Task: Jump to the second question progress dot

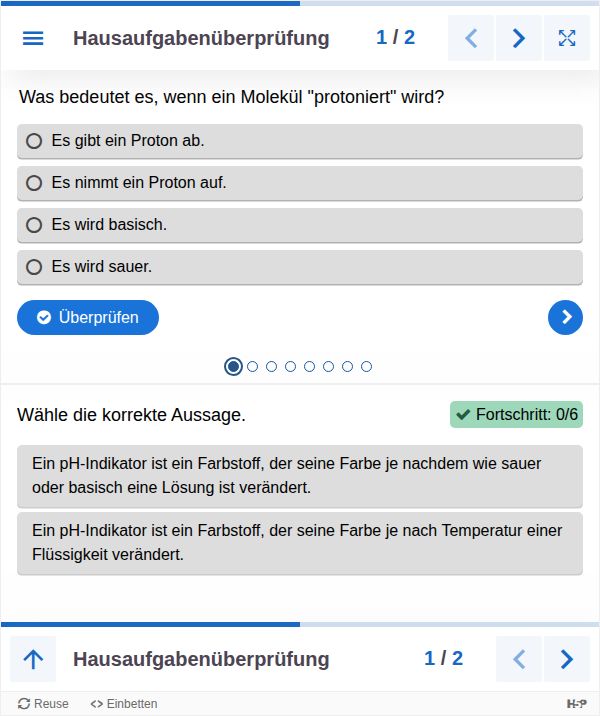Action: click(252, 367)
